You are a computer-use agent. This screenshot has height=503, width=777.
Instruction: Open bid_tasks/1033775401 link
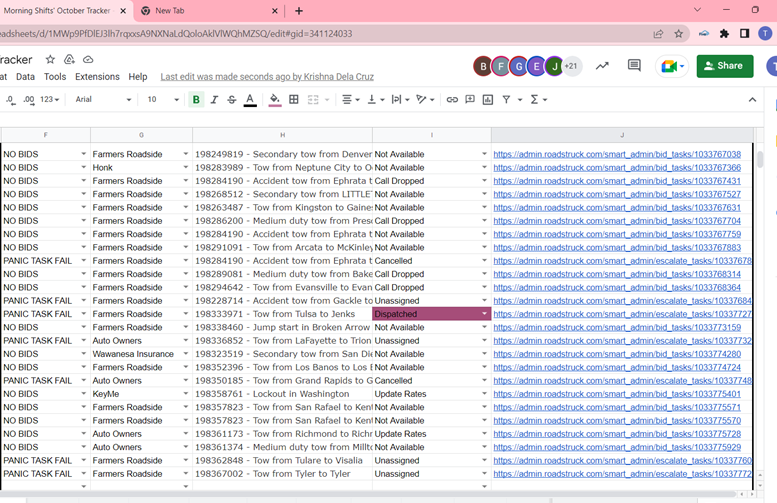(x=617, y=394)
